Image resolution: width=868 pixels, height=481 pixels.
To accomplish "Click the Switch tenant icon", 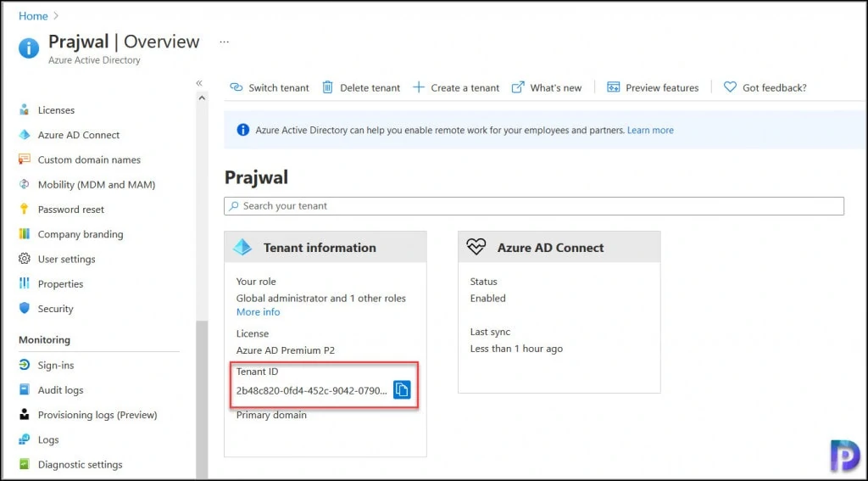I will (236, 87).
